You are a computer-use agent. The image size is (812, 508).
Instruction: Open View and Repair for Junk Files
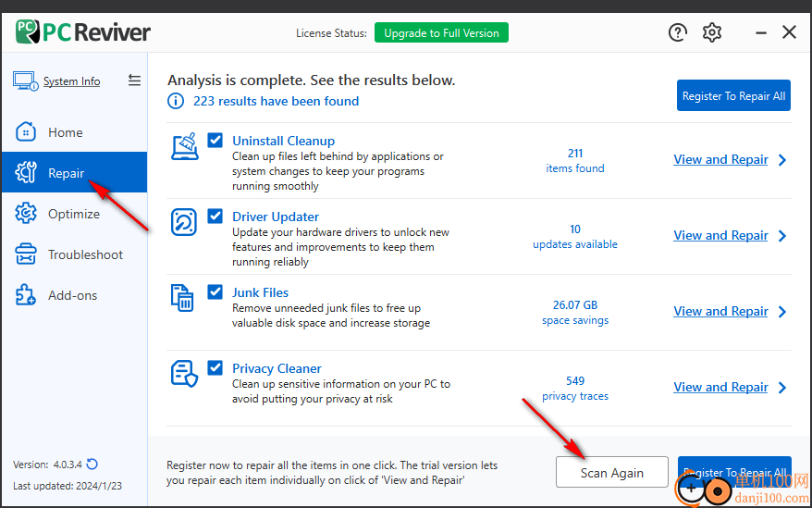tap(720, 311)
